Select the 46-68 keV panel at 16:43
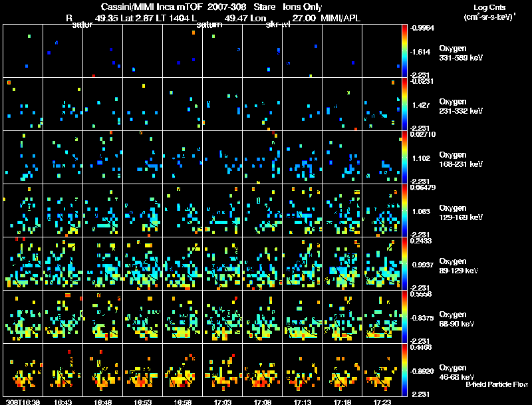532x405 pixels. (x=63, y=370)
